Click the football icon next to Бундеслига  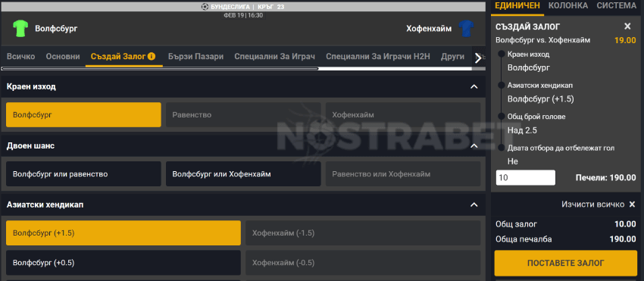[205, 7]
